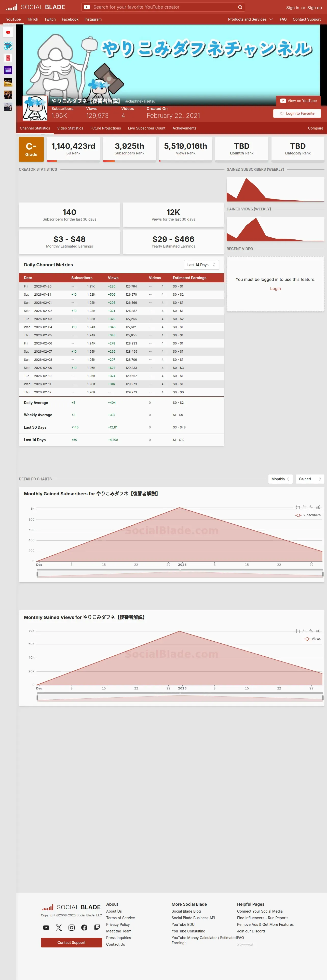Viewport: 327px width, 980px height.
Task: Open the Sony sidebar thumbnail
Action: click(x=8, y=82)
